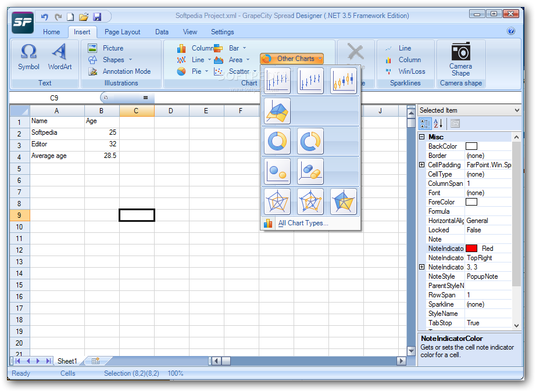The height and width of the screenshot is (392, 536).
Task: Switch to the Page Layout tab
Action: click(x=123, y=32)
